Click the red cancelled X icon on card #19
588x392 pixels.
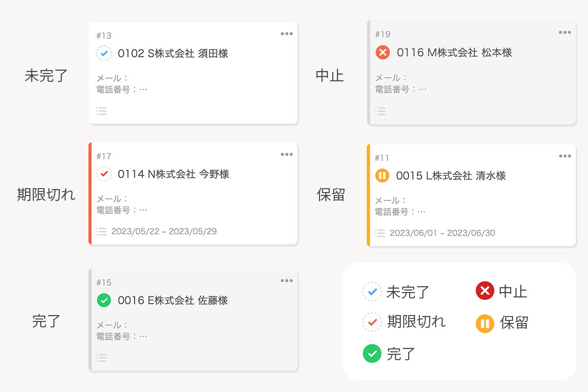(383, 52)
